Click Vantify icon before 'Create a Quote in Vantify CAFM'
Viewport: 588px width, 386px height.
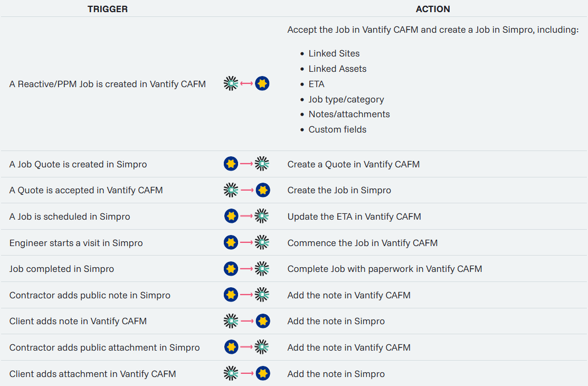coord(262,164)
